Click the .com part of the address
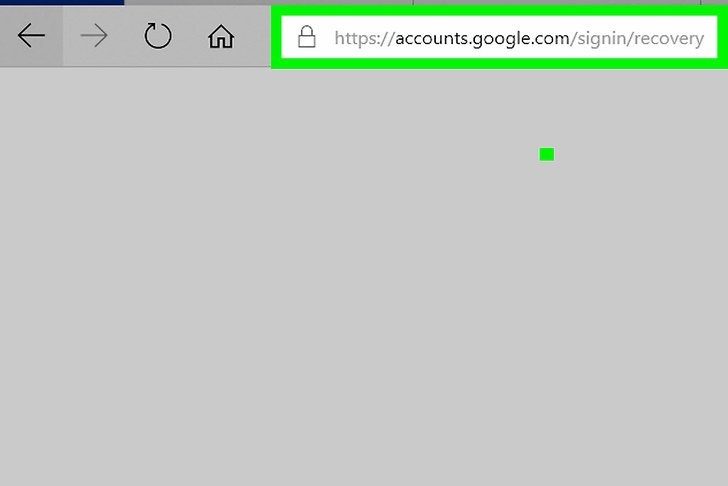 (x=550, y=39)
